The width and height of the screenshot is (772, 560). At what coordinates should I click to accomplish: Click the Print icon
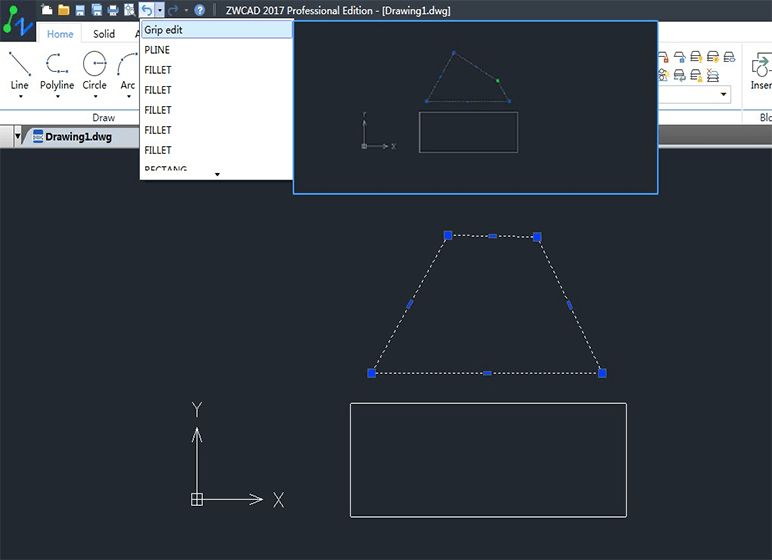pos(113,10)
